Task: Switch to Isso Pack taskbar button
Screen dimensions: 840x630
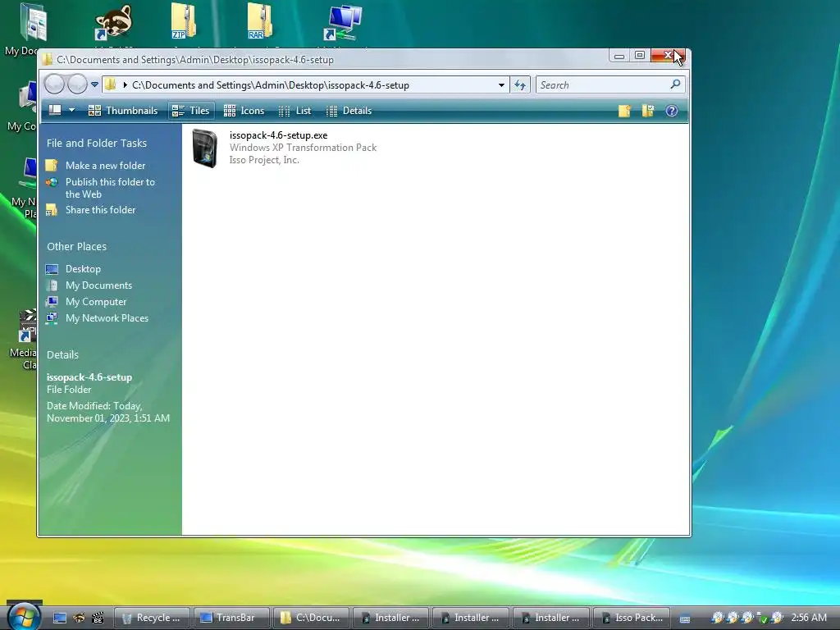Action: tap(632, 618)
